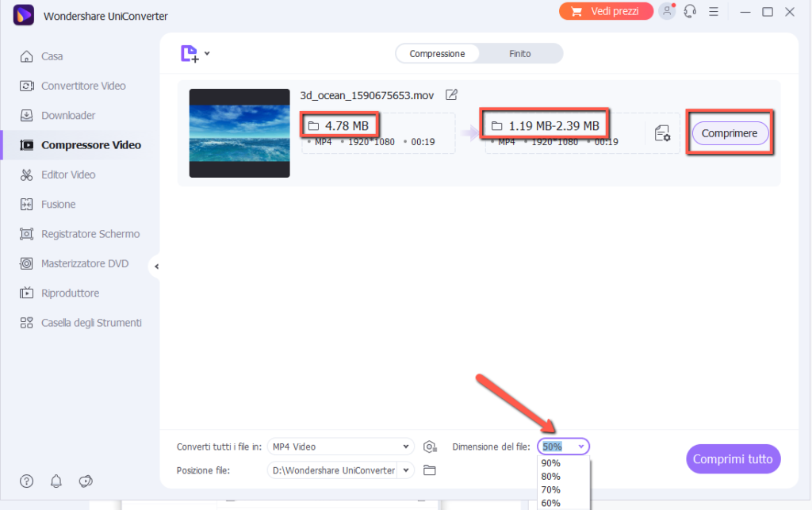The image size is (812, 510).
Task: Select 80% file size option
Action: pyautogui.click(x=550, y=477)
